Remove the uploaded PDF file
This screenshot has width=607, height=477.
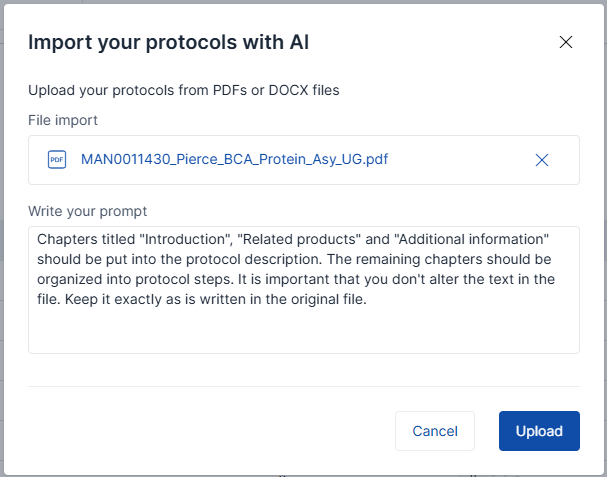(542, 160)
